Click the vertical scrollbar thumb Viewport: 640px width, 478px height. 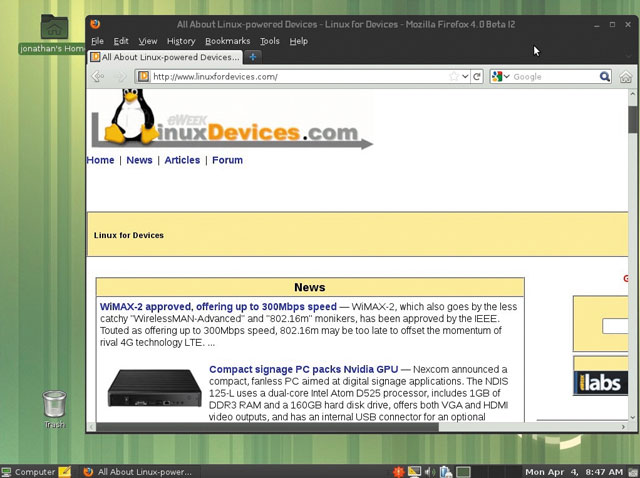click(x=633, y=119)
